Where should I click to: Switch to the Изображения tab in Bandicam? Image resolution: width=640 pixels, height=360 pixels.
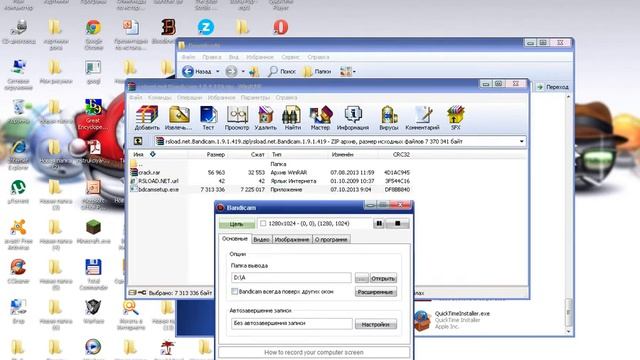[292, 239]
